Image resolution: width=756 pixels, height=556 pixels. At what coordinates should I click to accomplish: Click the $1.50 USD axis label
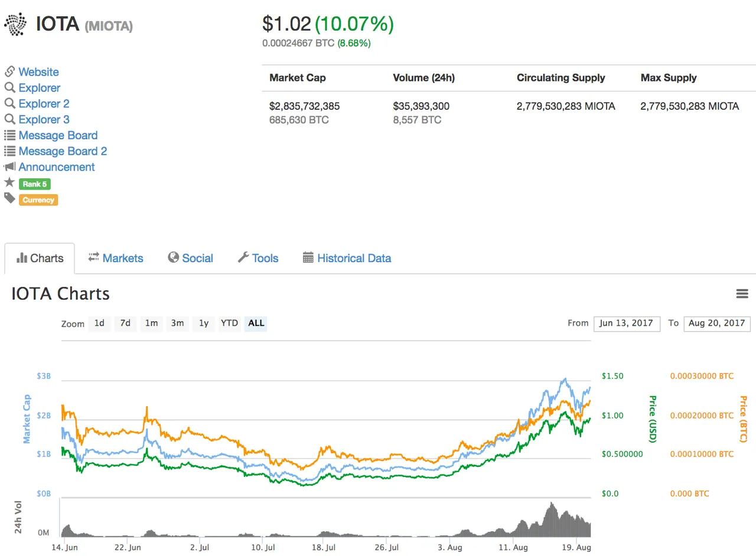coord(612,376)
